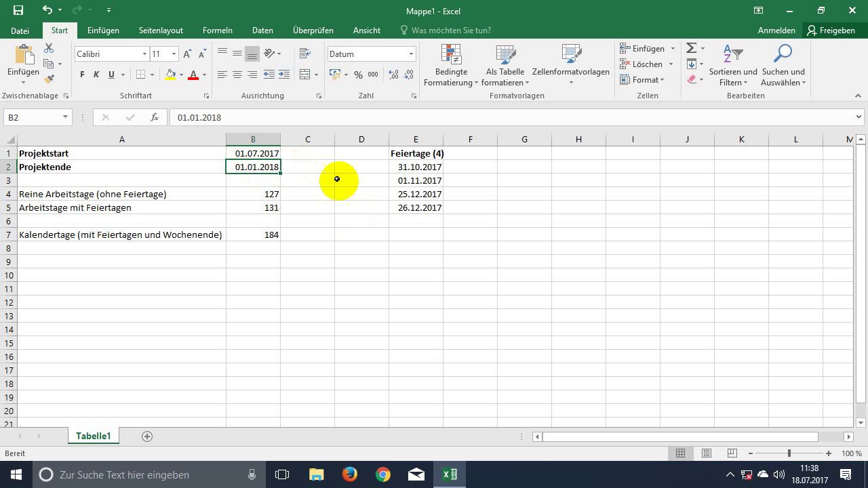
Task: Click the accounting number format icon
Action: pyautogui.click(x=335, y=75)
